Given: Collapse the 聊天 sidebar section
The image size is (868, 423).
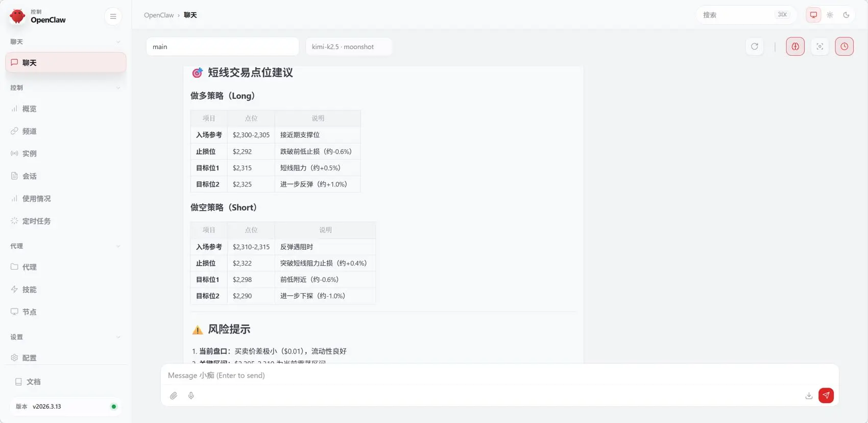Looking at the screenshot, I should click(x=66, y=42).
